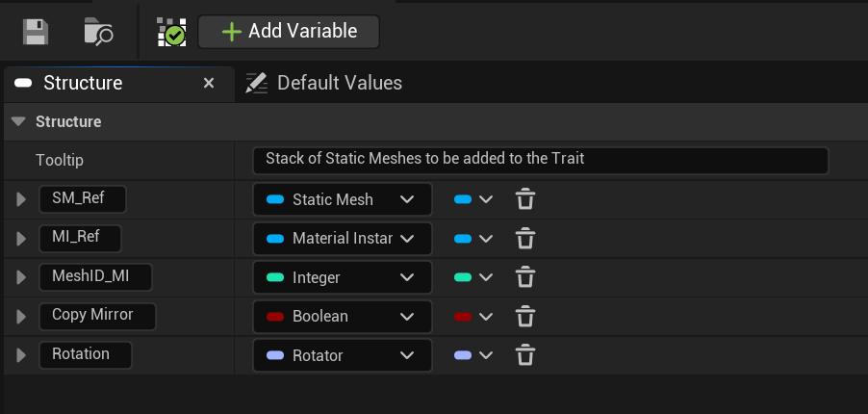
Task: Close the Structure tab
Action: coord(208,83)
